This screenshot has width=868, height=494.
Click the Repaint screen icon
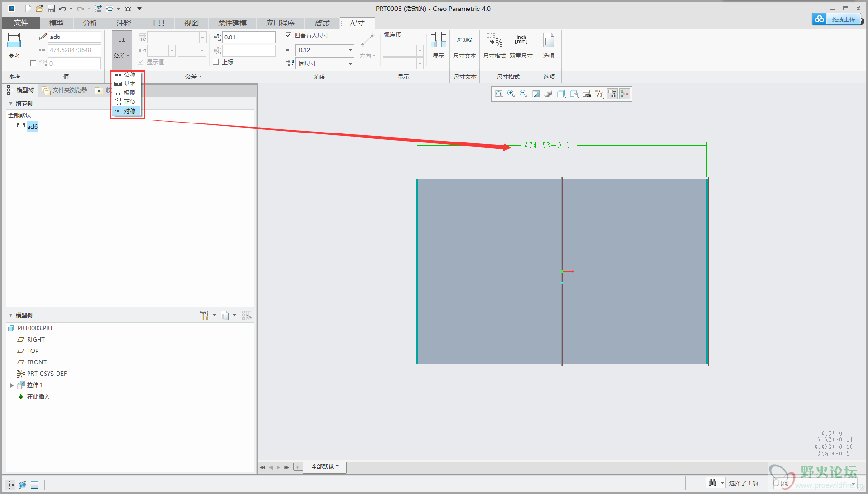(x=536, y=94)
